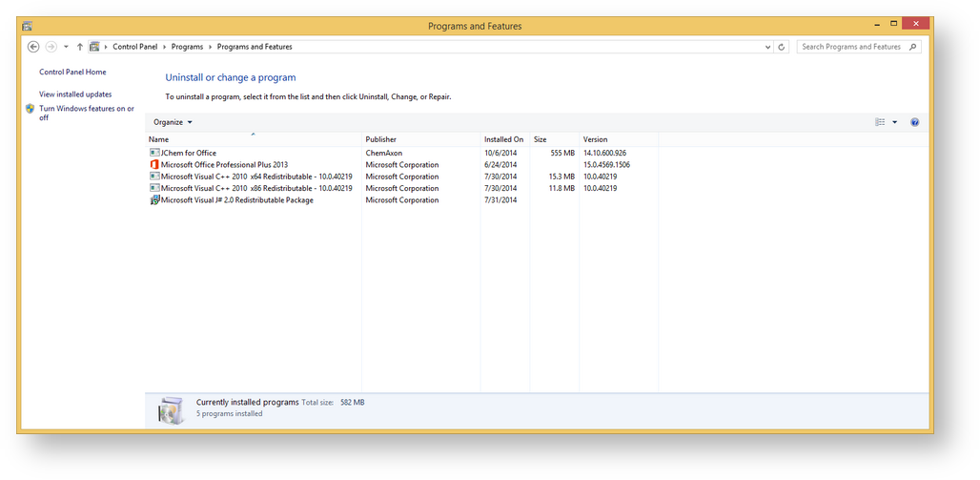Click the Up one level arrow
This screenshot has height=480, width=980.
point(80,47)
